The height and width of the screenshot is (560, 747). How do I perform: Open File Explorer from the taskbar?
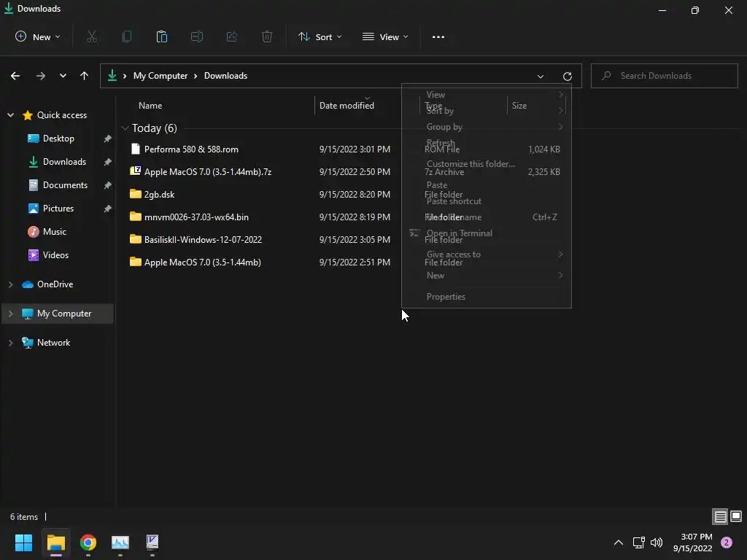point(55,542)
